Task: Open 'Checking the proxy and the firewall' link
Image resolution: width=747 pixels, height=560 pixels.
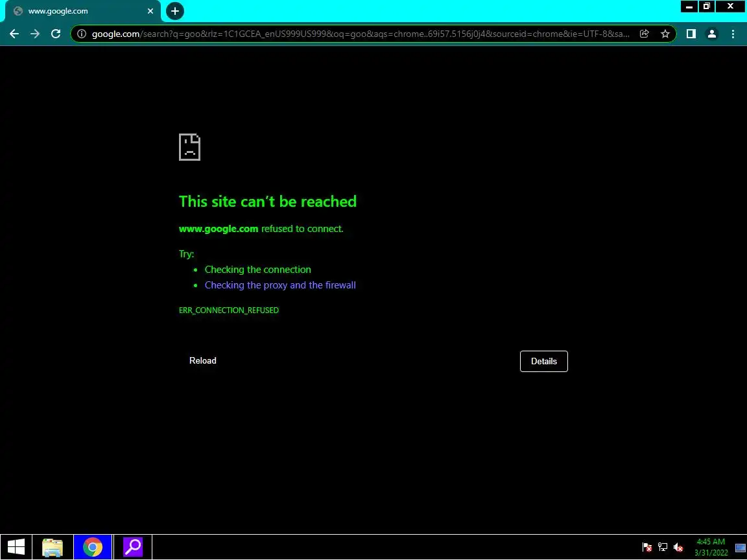Action: [x=280, y=285]
